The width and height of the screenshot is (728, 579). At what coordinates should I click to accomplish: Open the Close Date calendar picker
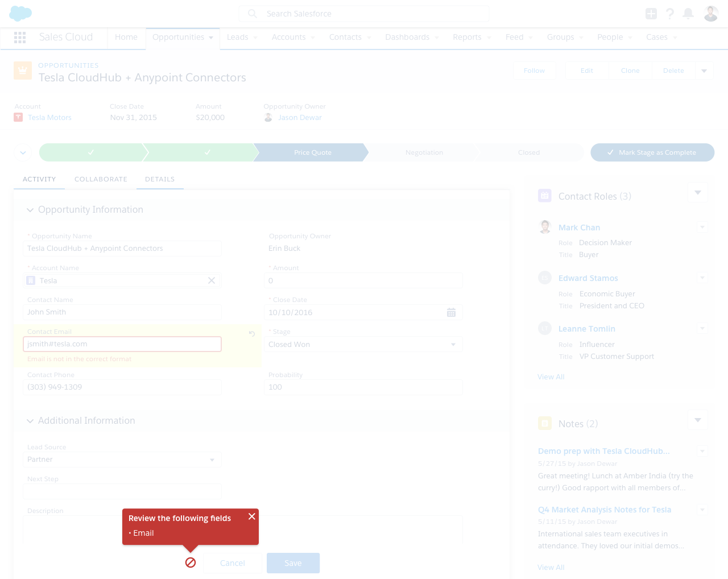(x=451, y=312)
